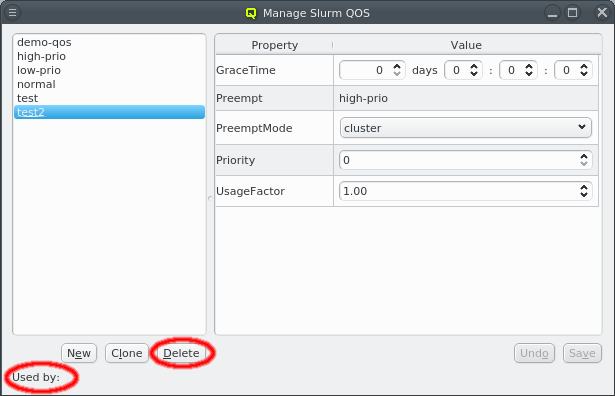This screenshot has height=396, width=615.
Task: Select high-prio in the QOS list
Action: click(109, 56)
